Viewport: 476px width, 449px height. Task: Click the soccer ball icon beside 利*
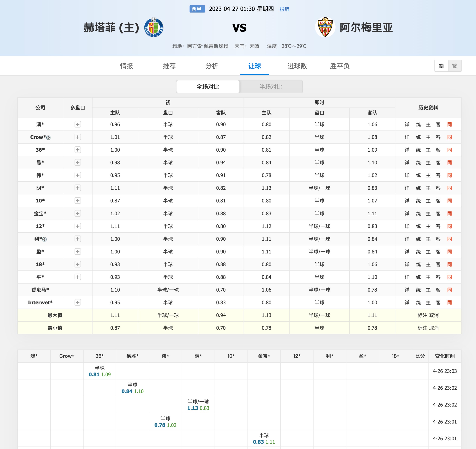pos(44,239)
